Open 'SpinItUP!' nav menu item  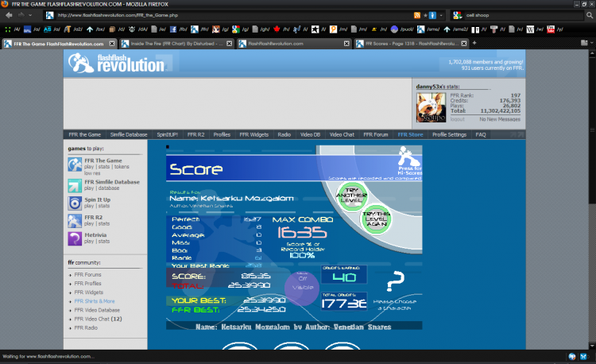click(x=167, y=134)
